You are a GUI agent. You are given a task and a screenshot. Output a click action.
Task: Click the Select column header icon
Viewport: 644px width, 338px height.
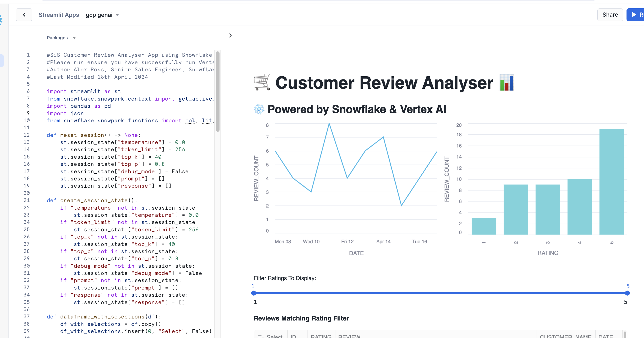pyautogui.click(x=260, y=336)
